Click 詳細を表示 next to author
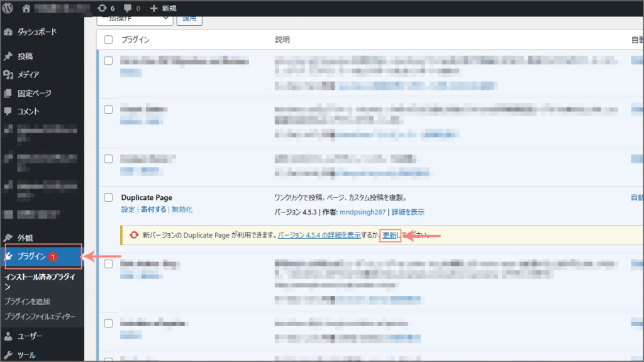The height and width of the screenshot is (362, 644). (408, 212)
